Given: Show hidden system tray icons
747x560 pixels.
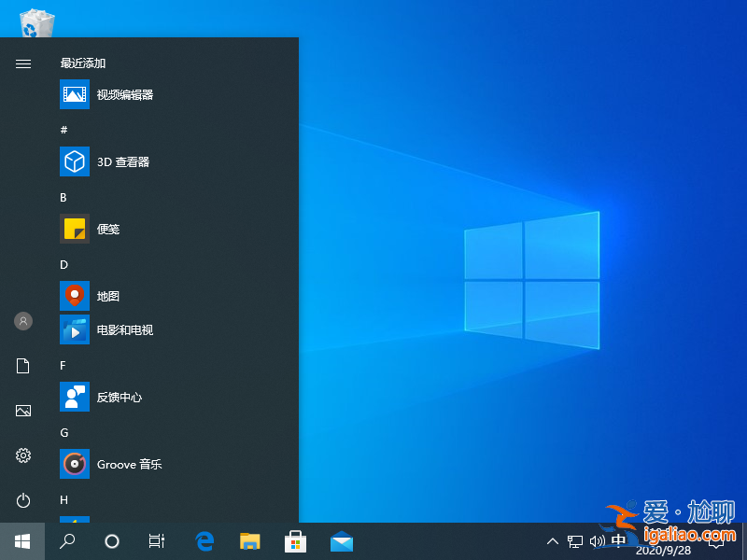Looking at the screenshot, I should point(553,540).
